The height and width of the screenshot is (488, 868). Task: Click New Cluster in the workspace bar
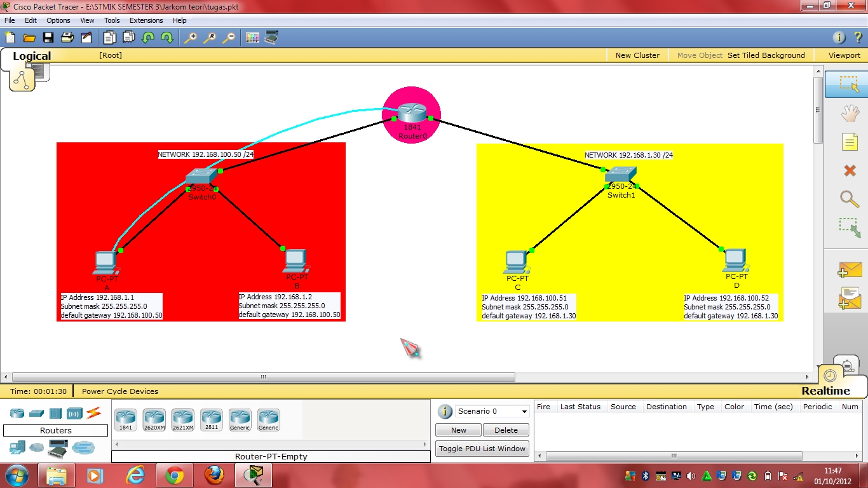coord(637,55)
